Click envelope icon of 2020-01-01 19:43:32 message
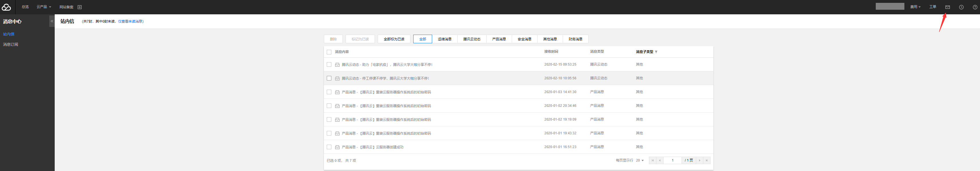Image resolution: width=980 pixels, height=171 pixels. [x=337, y=133]
